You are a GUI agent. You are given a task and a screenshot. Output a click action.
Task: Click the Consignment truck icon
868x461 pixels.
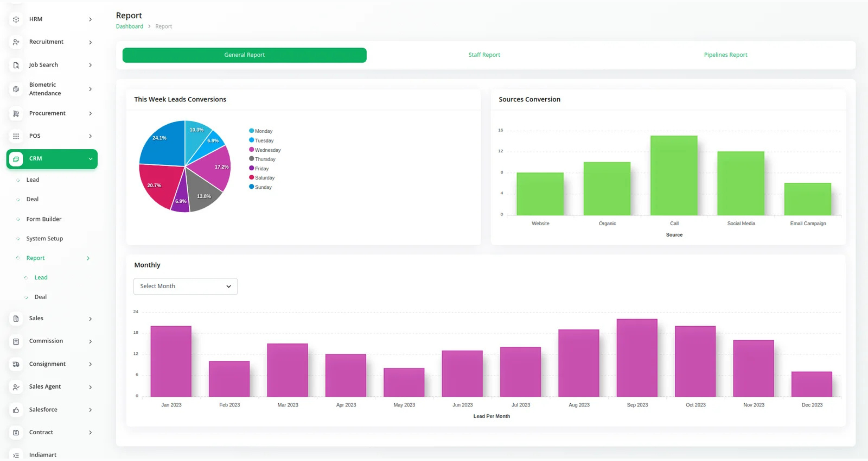point(16,364)
